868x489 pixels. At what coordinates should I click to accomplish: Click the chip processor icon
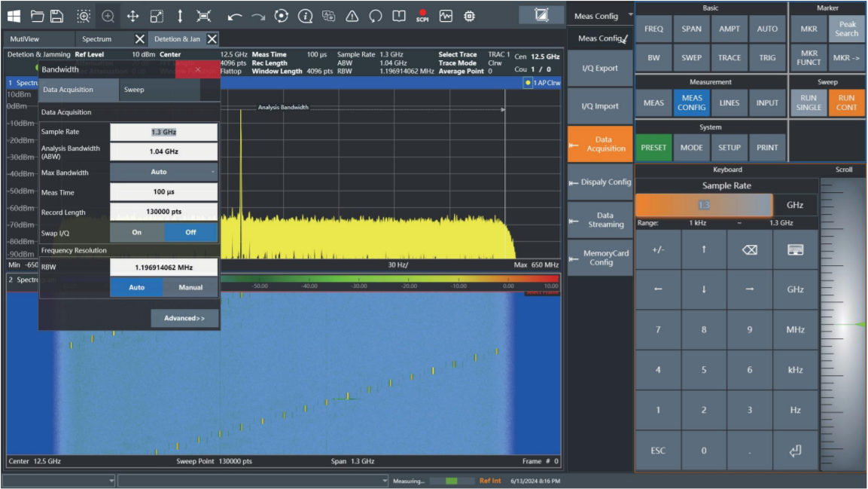(x=470, y=16)
